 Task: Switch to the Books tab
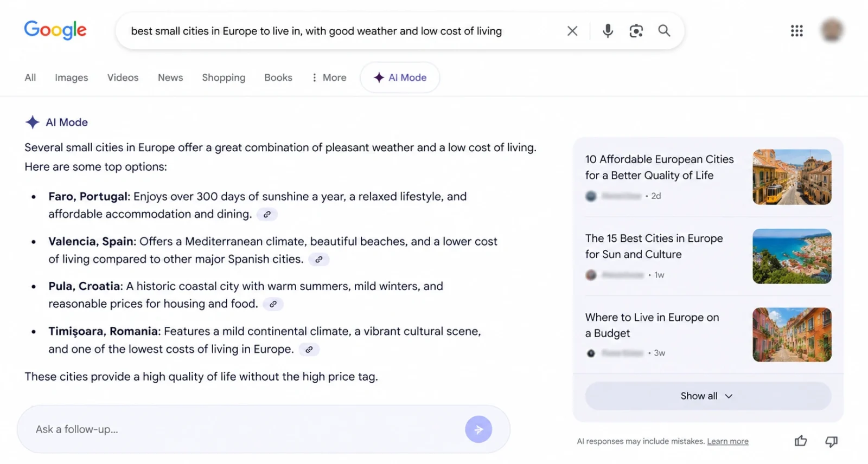[278, 78]
